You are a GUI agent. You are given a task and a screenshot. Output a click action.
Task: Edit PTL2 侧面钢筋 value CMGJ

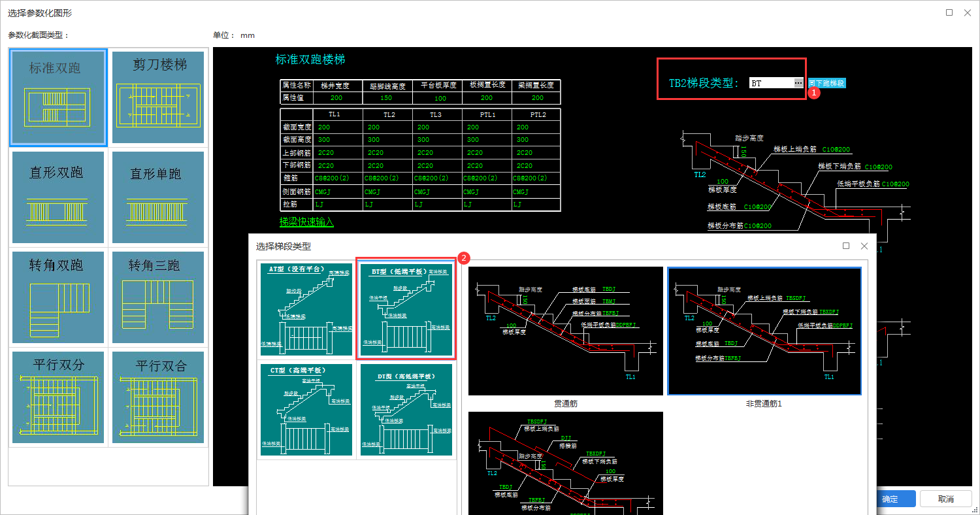[x=521, y=192]
